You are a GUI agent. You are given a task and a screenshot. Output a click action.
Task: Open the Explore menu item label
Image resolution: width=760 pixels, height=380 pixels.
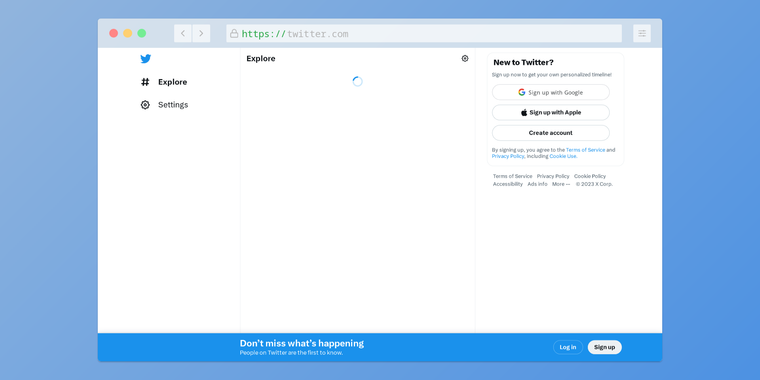[x=173, y=82]
